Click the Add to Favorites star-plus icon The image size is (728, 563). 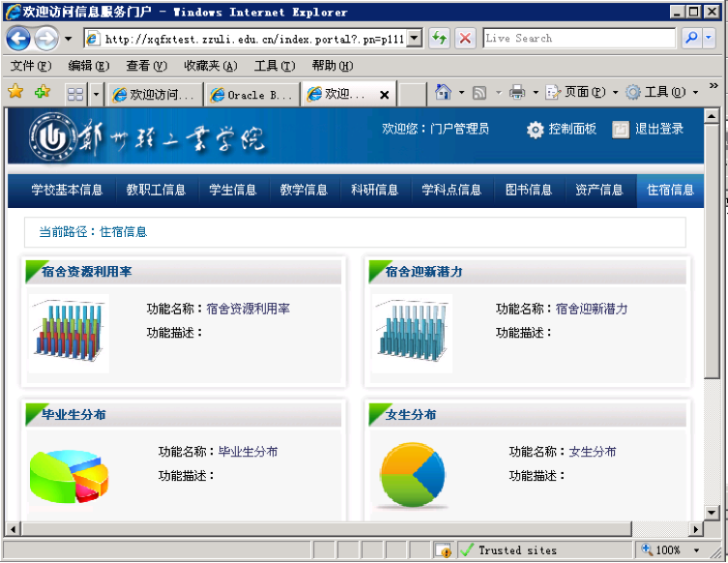[43, 91]
